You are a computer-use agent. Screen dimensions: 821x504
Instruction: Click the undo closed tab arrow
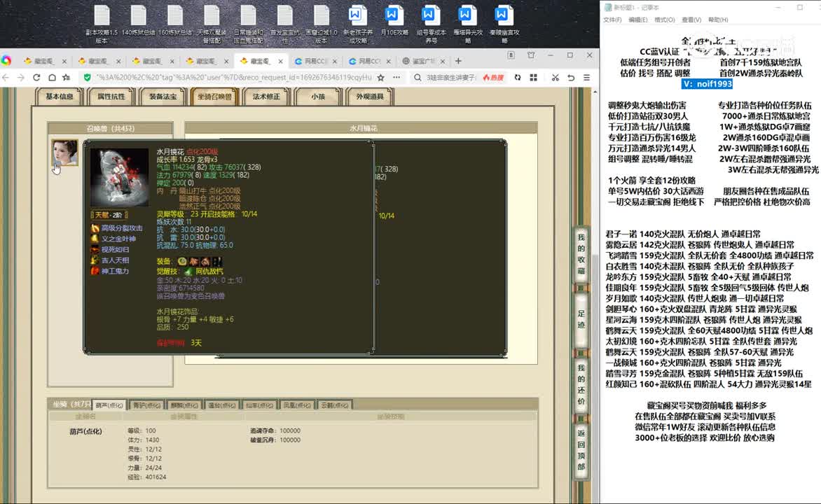571,78
